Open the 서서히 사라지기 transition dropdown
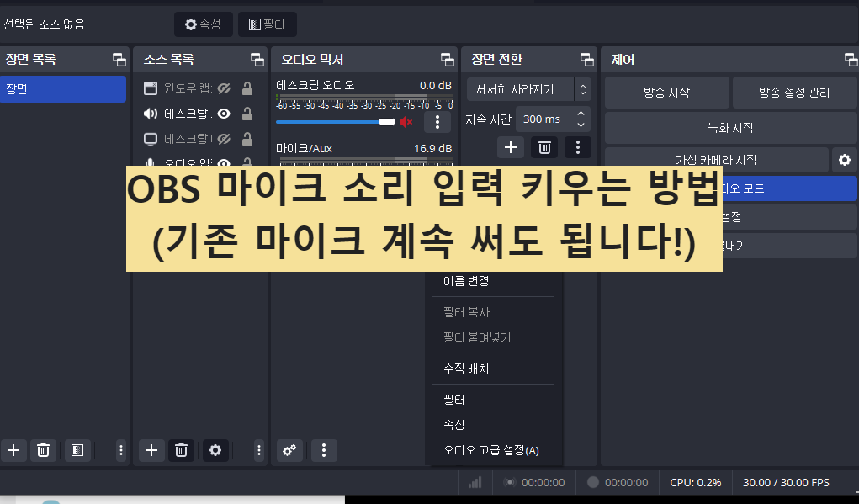The image size is (859, 504). (528, 89)
